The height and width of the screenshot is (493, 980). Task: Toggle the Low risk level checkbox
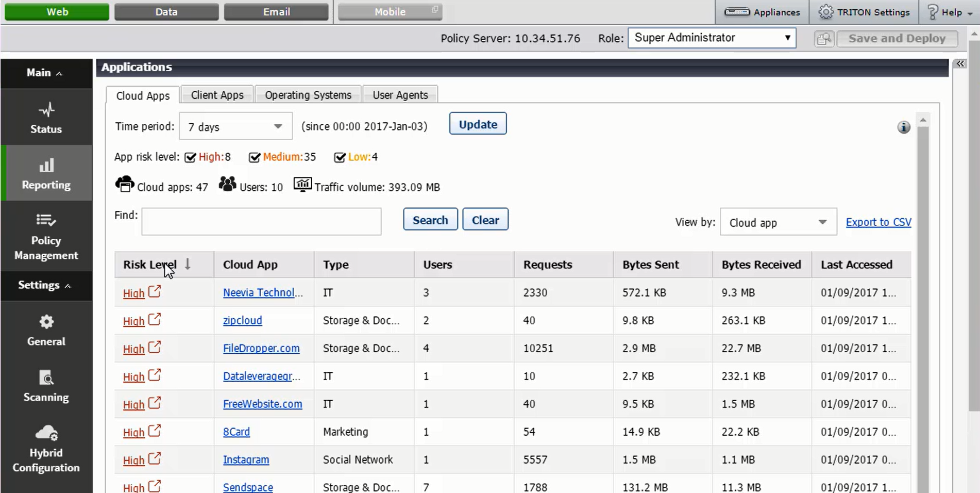[x=340, y=157]
